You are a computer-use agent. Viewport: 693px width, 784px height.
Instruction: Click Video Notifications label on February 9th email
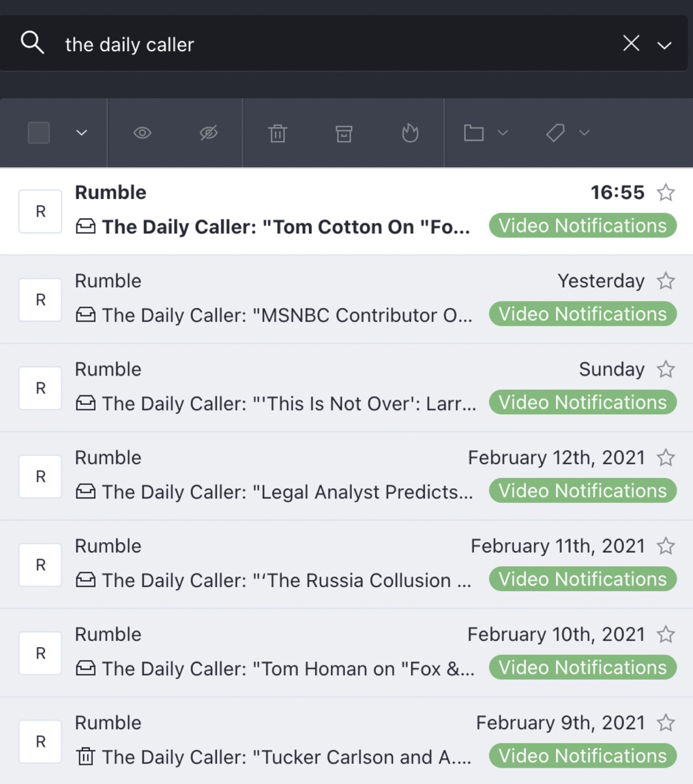click(x=583, y=756)
